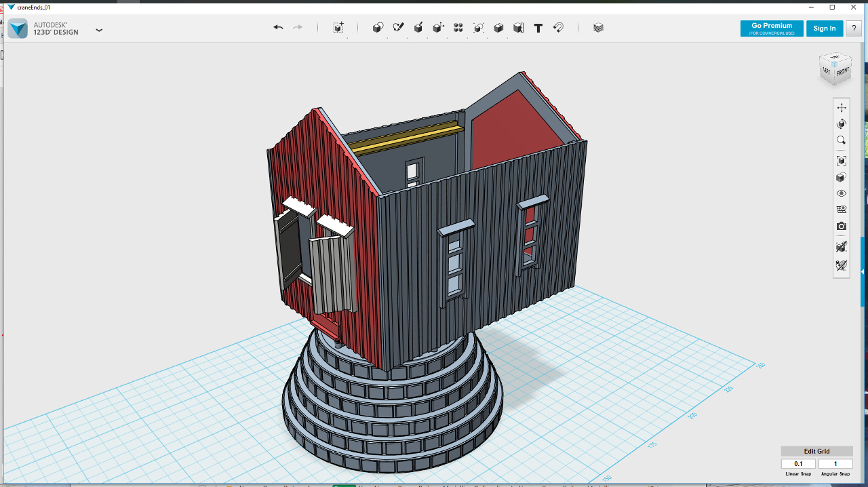Toggle the Snap magnet tool
The height and width of the screenshot is (487, 868).
(558, 28)
